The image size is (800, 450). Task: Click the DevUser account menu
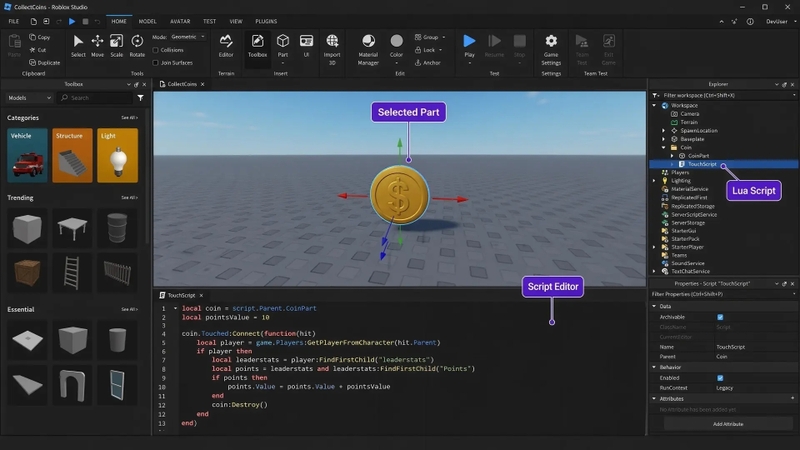[x=780, y=21]
